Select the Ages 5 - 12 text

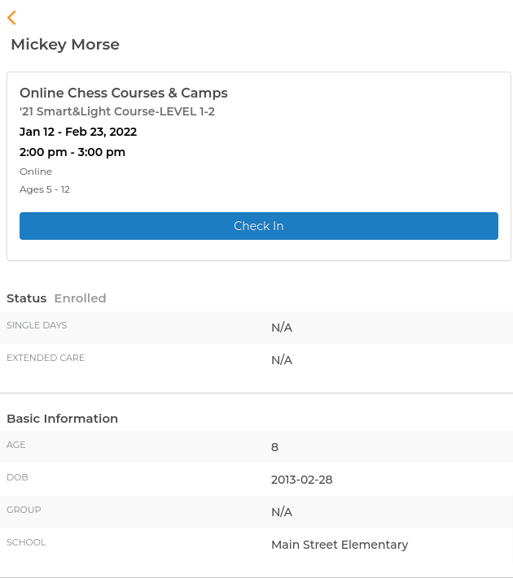coord(45,189)
